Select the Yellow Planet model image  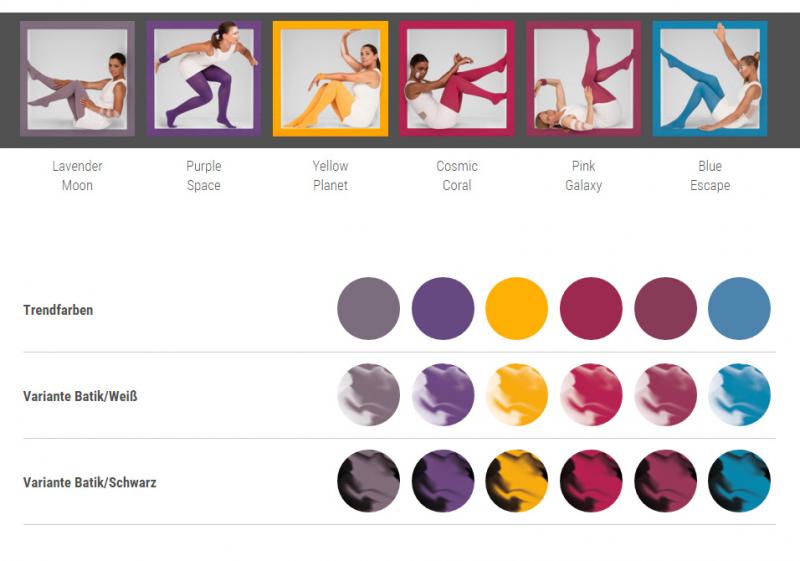point(331,79)
